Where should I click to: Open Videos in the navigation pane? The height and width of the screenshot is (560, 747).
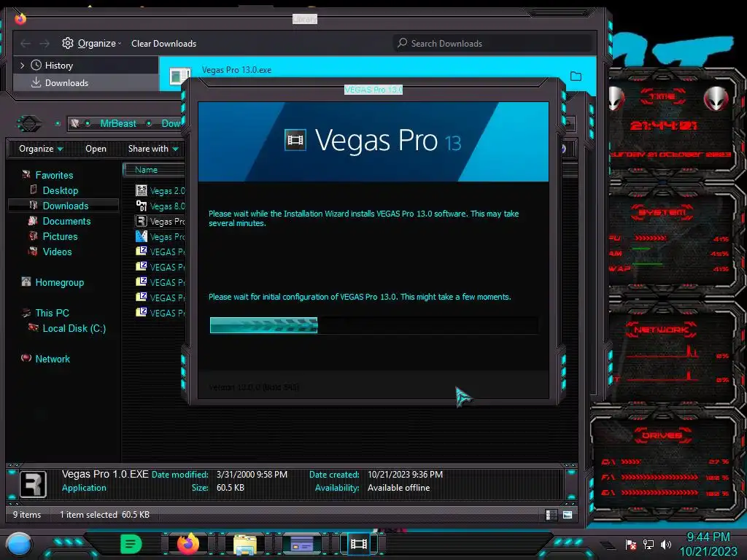(57, 252)
